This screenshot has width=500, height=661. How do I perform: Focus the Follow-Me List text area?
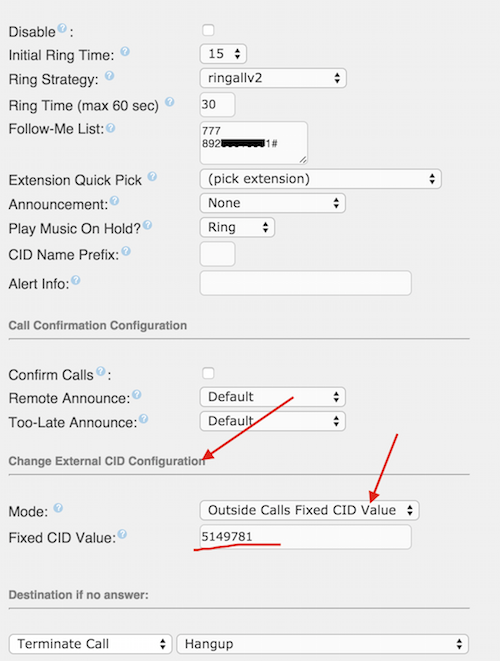click(254, 143)
